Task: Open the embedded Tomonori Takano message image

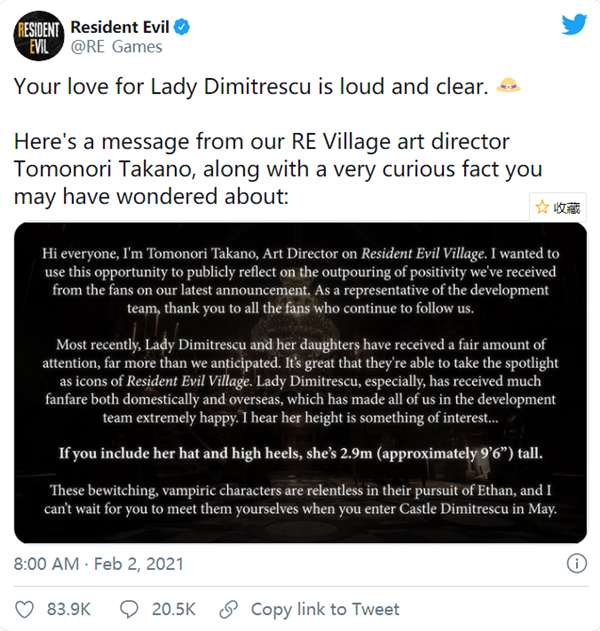Action: 300,384
